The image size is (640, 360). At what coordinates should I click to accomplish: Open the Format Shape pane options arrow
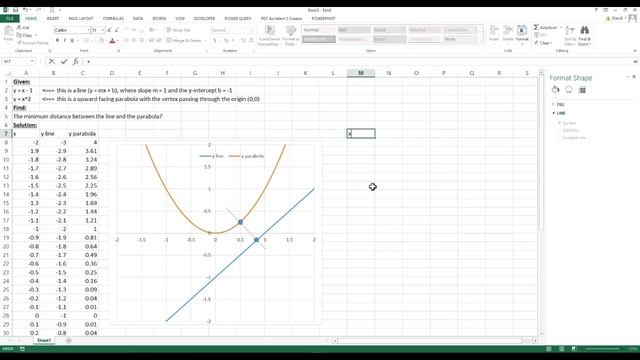tap(627, 77)
